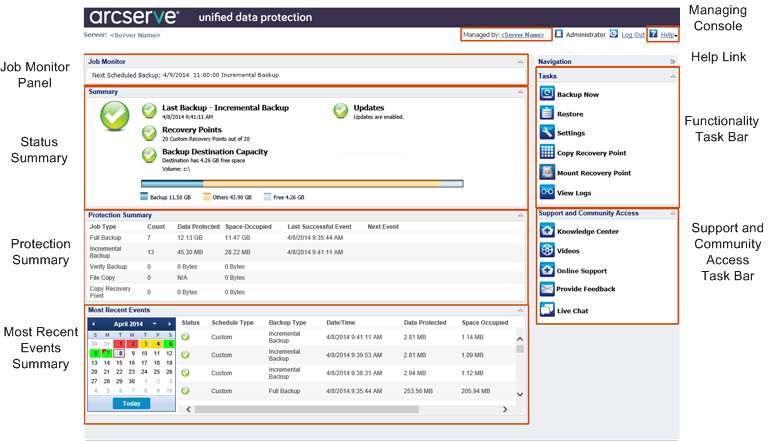Click the Copy Recovery Point icon
Screen dimensions: 769x441
547,152
